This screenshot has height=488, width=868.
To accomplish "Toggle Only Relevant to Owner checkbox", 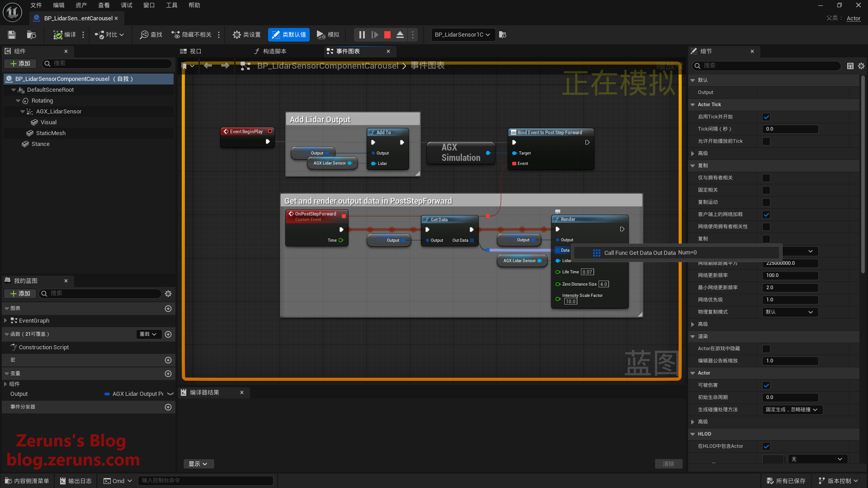I will [x=766, y=178].
